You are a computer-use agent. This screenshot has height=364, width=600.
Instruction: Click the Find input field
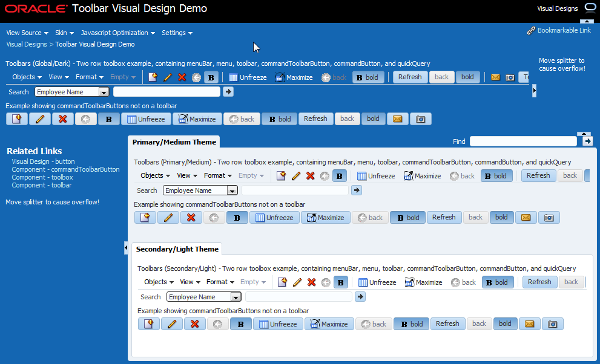point(523,141)
